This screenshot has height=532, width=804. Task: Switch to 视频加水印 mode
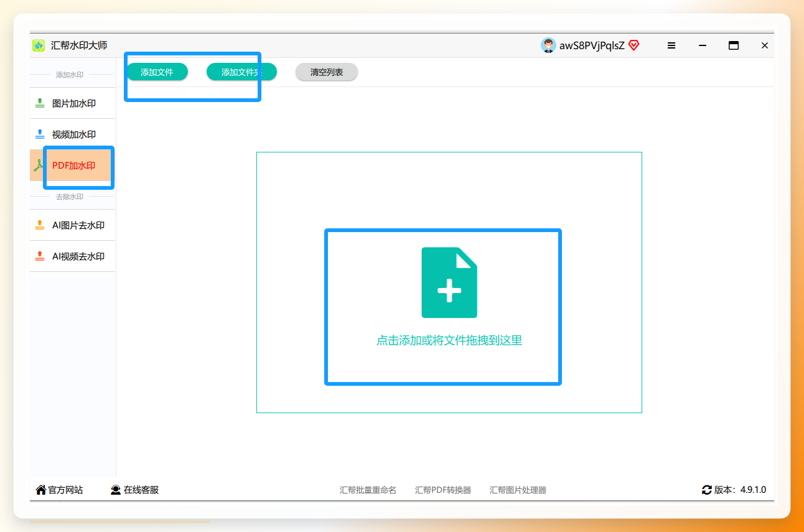click(x=73, y=134)
